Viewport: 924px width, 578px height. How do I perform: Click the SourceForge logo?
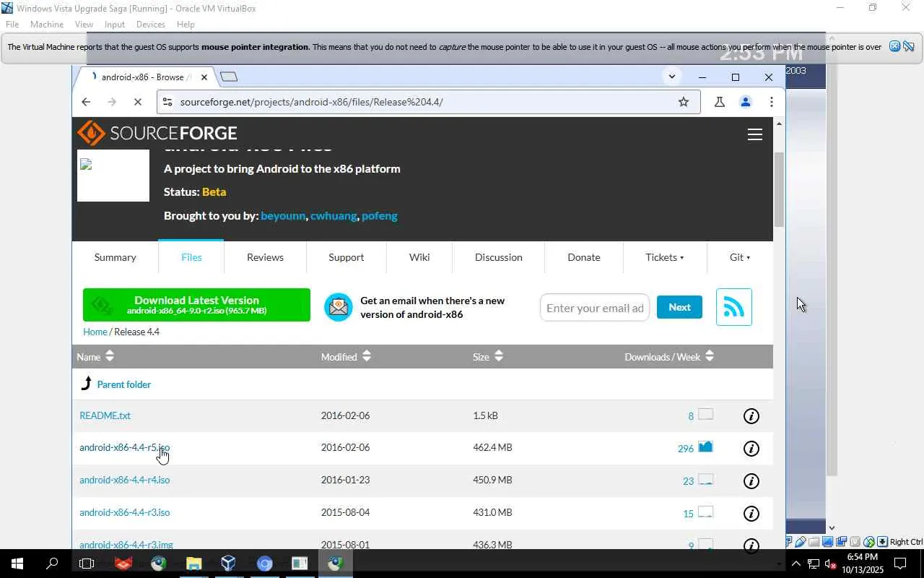click(x=157, y=134)
